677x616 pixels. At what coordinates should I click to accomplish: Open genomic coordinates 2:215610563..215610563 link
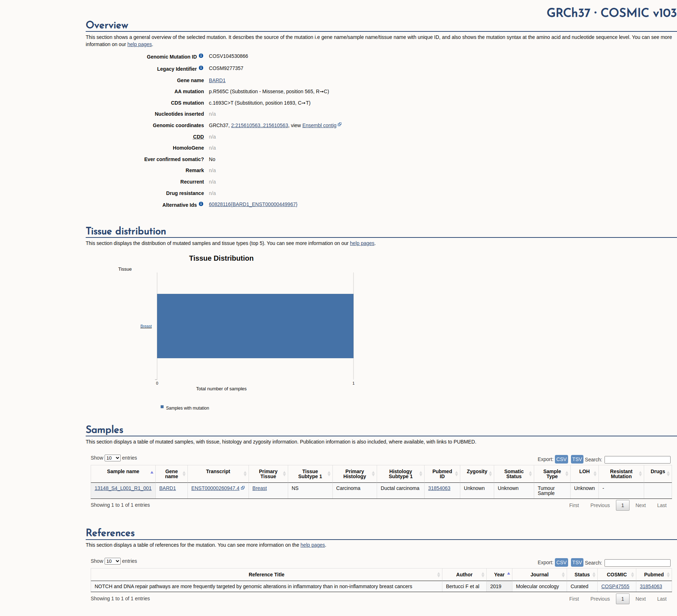click(x=260, y=125)
